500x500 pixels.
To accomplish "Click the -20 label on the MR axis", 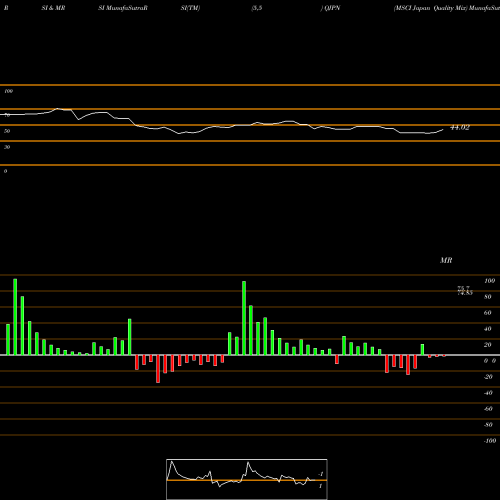I will 488,377.
